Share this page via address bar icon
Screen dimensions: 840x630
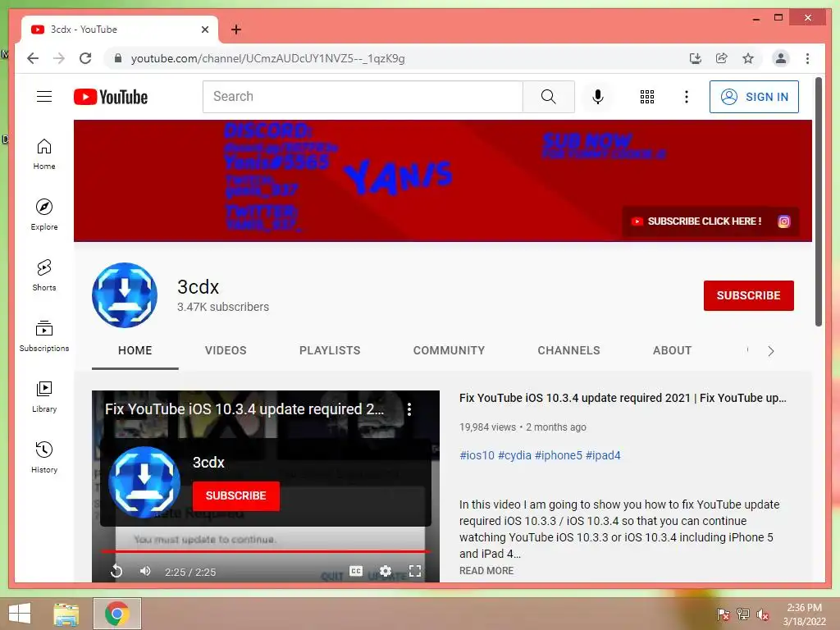(722, 58)
